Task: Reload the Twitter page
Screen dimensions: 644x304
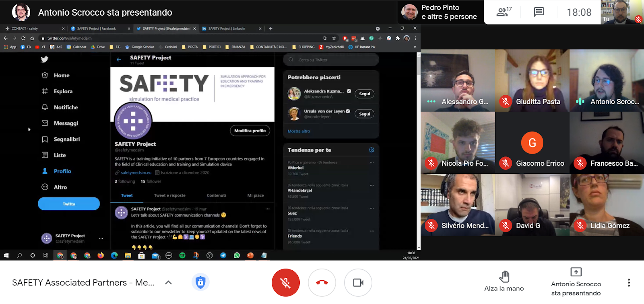Action: (x=23, y=38)
